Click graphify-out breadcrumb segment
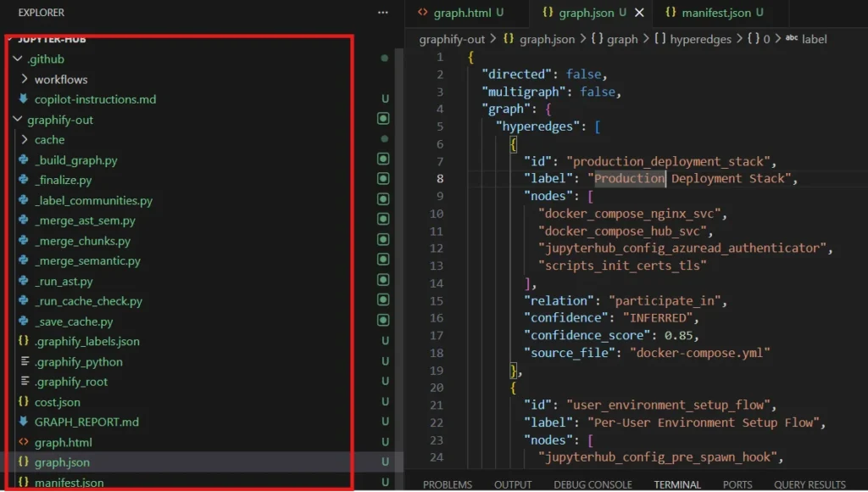 click(452, 39)
